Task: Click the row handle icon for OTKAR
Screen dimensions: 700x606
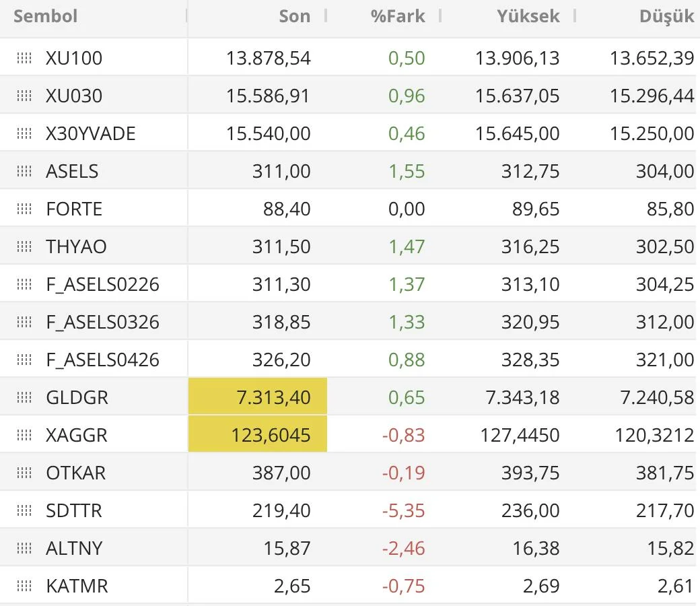Action: pyautogui.click(x=24, y=473)
